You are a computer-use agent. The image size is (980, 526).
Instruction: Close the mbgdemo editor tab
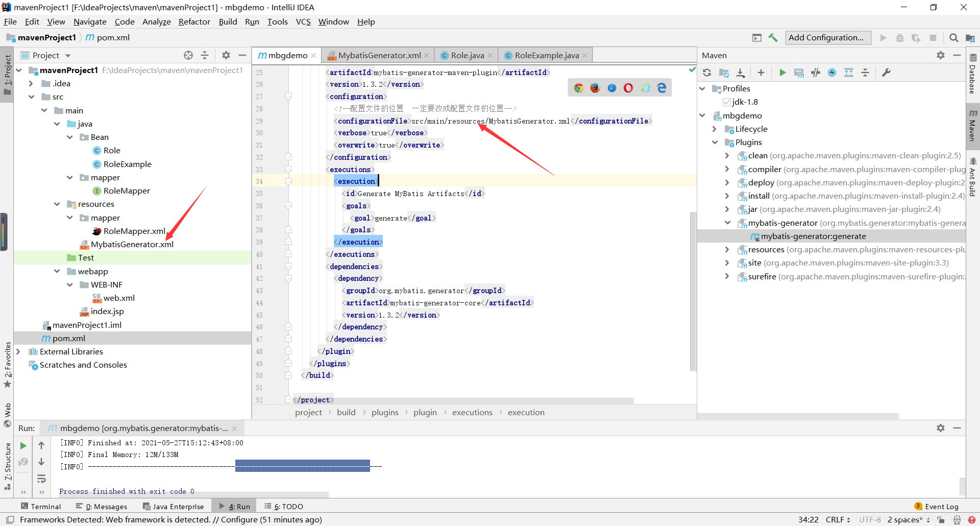point(313,55)
